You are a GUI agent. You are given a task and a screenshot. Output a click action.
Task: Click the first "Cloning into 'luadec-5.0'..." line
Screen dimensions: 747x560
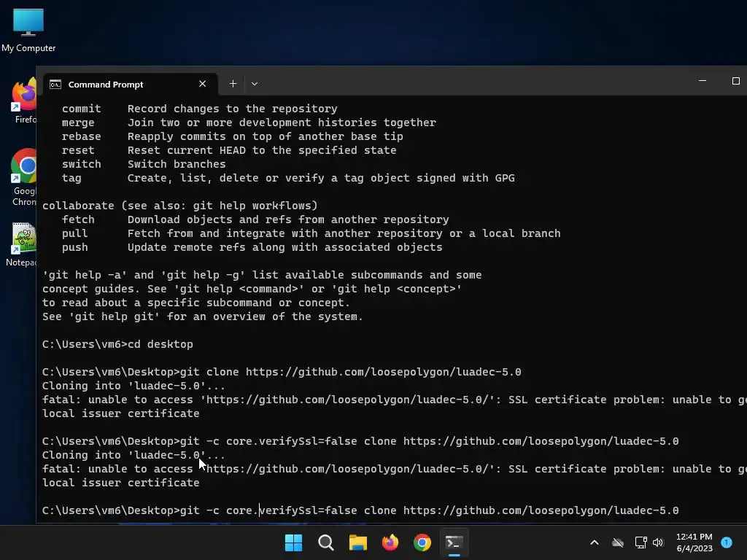pos(133,386)
